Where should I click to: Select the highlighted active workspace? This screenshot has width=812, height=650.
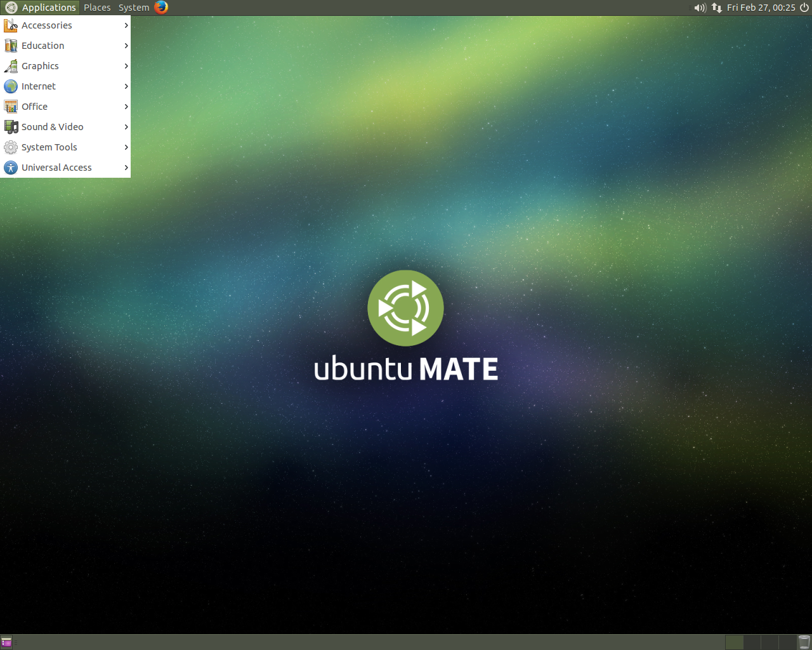[734, 642]
